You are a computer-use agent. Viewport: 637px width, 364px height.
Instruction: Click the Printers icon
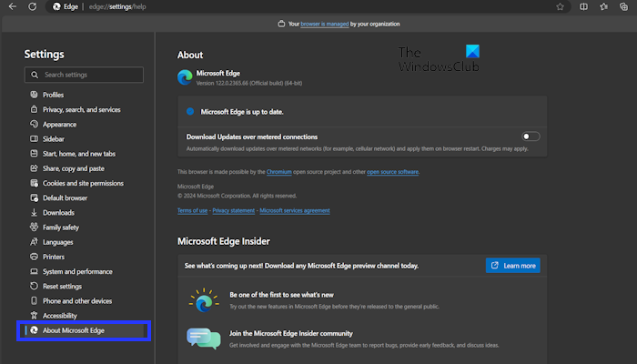click(x=35, y=257)
